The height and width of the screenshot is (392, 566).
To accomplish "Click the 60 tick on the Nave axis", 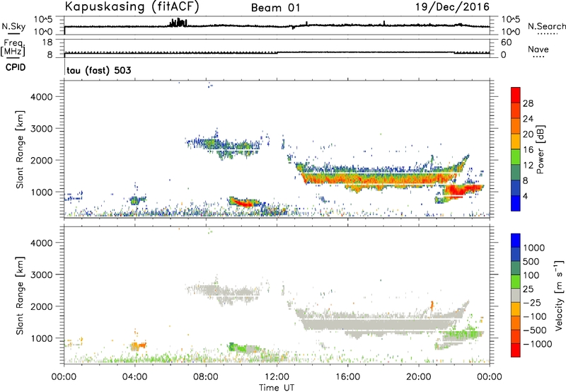I will [506, 42].
